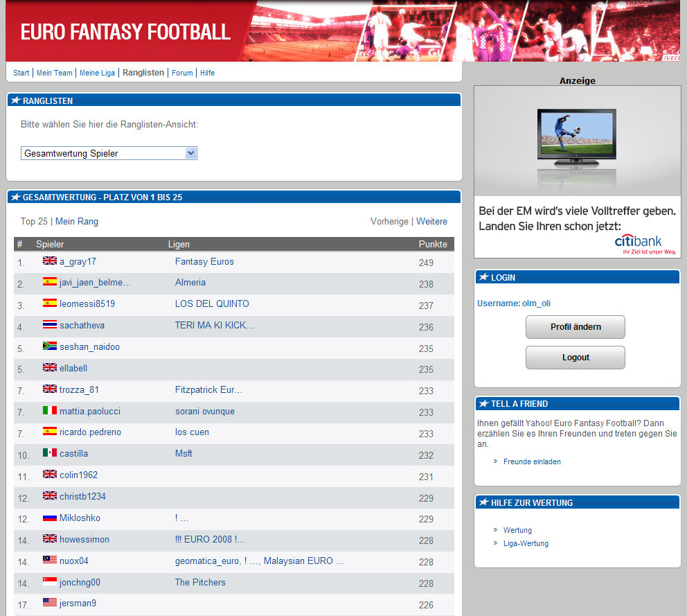
Task: Open player Mikloshko's profile
Action: (80, 518)
